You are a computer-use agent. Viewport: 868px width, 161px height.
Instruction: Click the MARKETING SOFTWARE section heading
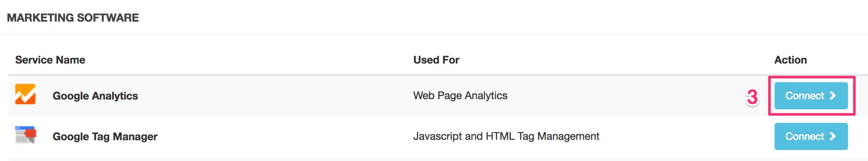coord(73,18)
